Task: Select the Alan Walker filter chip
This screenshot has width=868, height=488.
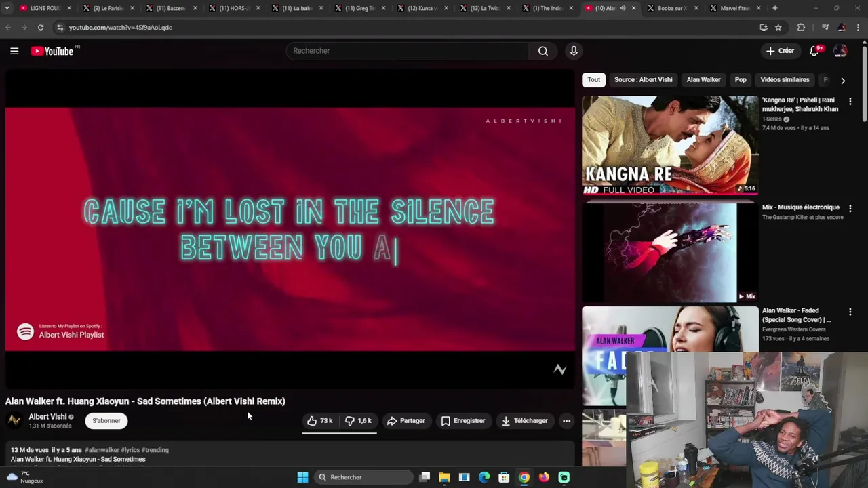Action: click(703, 80)
